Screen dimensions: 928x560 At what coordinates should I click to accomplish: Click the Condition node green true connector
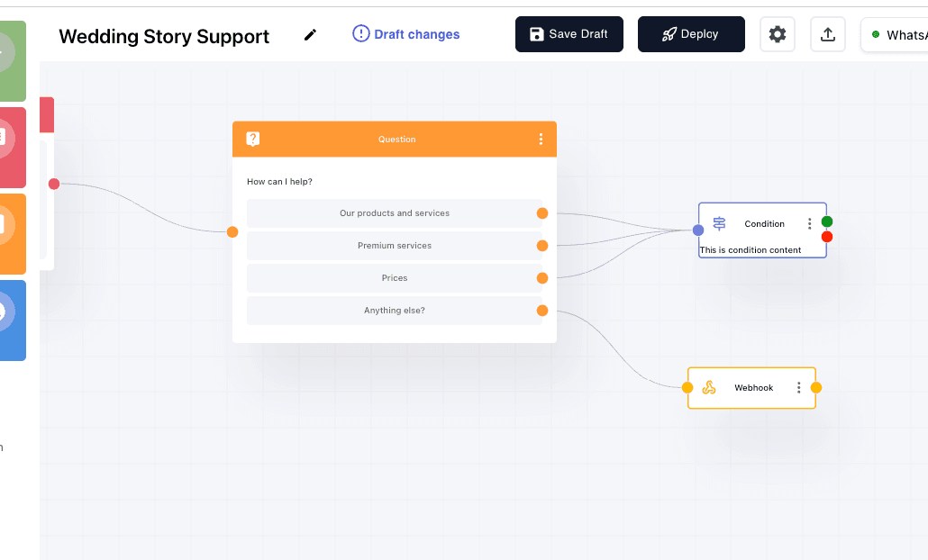coord(827,221)
